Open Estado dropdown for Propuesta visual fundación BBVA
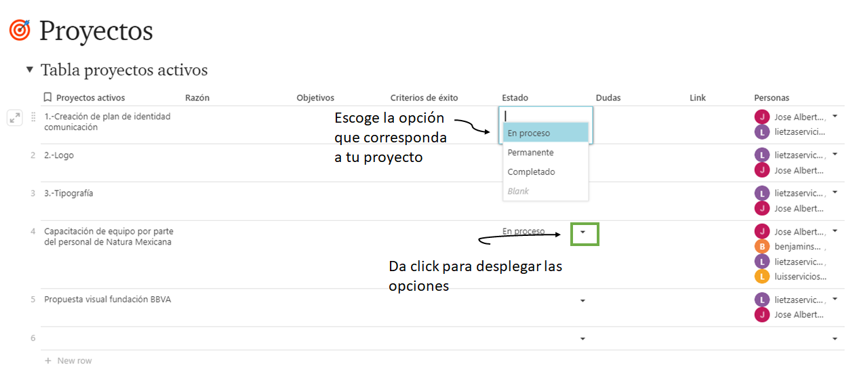 pos(583,300)
